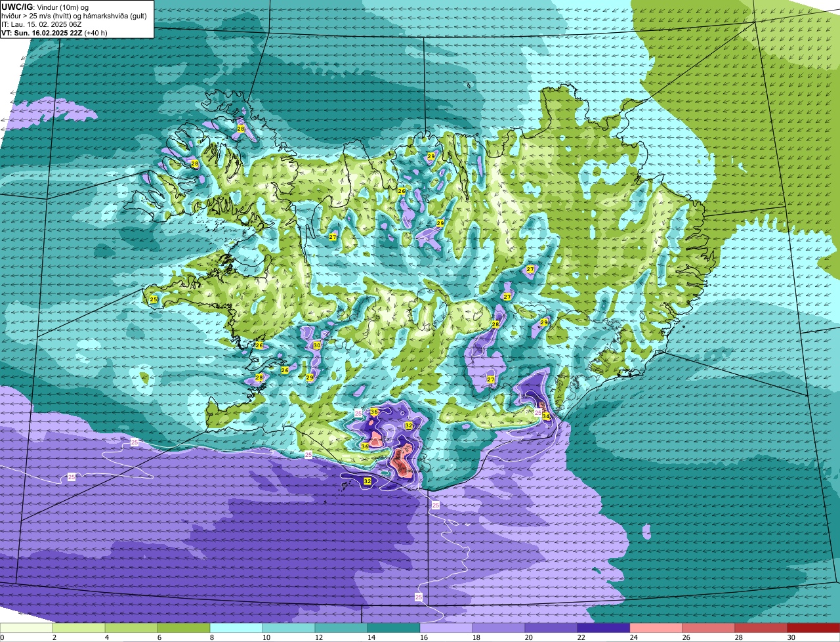Image resolution: width=840 pixels, height=642 pixels.
Task: Click the pale yellow 0–2 m/s legend swatch
Action: pos(26,628)
